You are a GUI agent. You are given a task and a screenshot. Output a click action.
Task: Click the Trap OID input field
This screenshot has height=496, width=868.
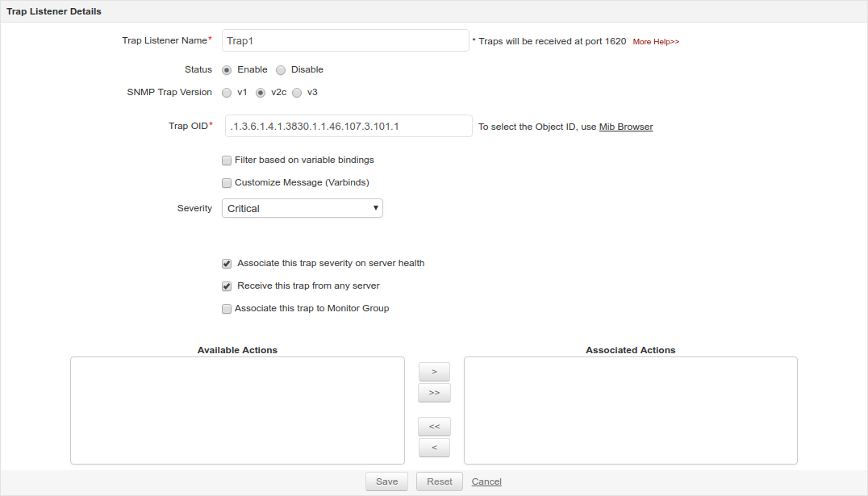point(348,126)
